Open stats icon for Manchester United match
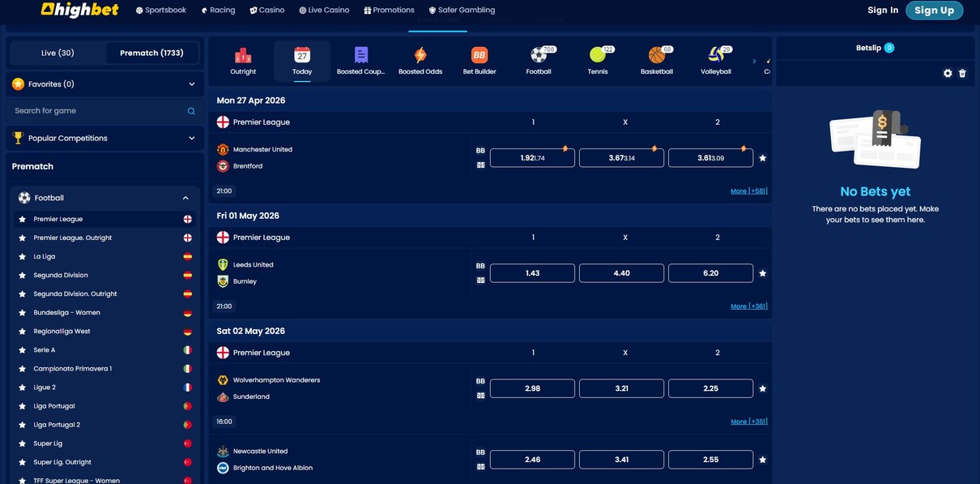 [x=480, y=165]
